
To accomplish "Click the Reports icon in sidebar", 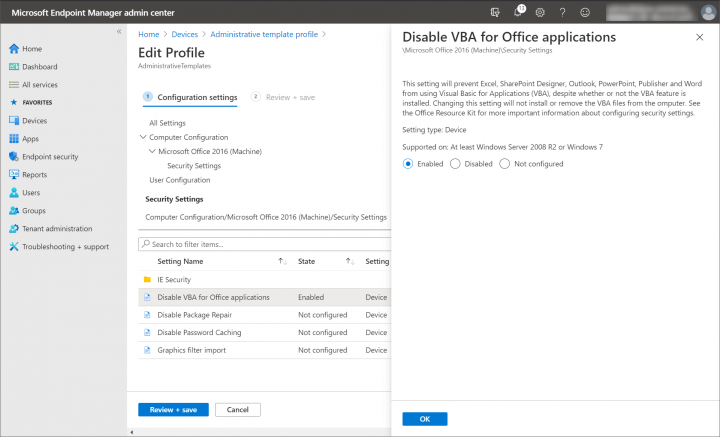I will (x=14, y=174).
